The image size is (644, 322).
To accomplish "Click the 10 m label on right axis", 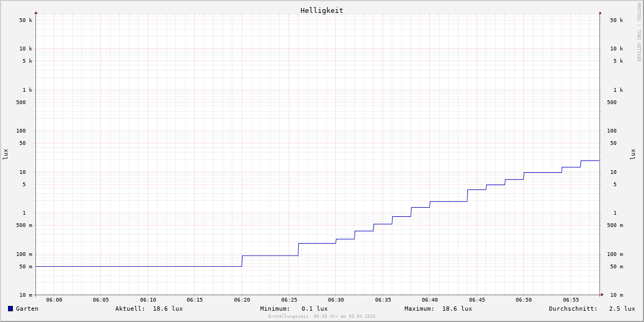I will tap(616, 295).
